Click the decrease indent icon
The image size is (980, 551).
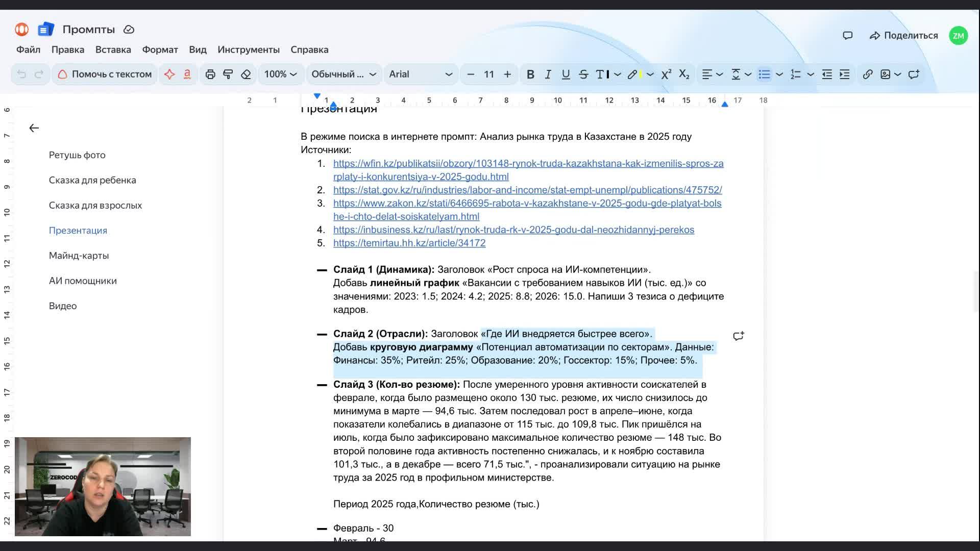coord(827,74)
